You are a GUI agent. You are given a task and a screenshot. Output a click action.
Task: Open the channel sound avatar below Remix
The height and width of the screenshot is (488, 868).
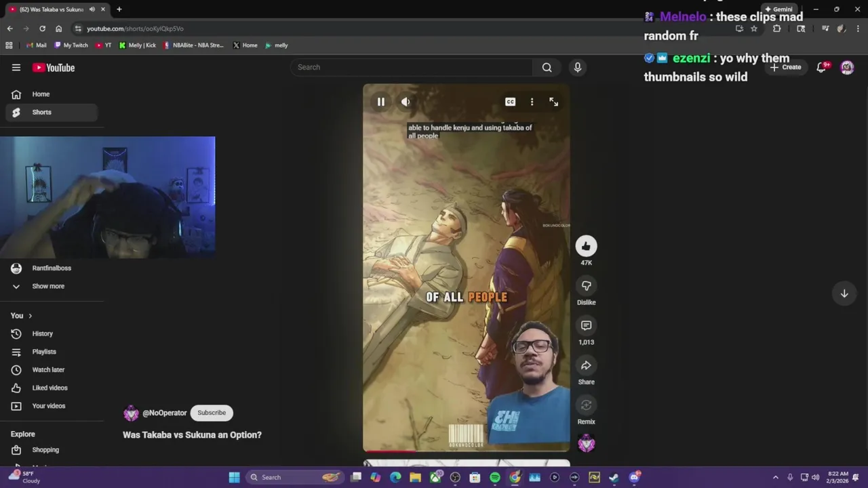[587, 444]
